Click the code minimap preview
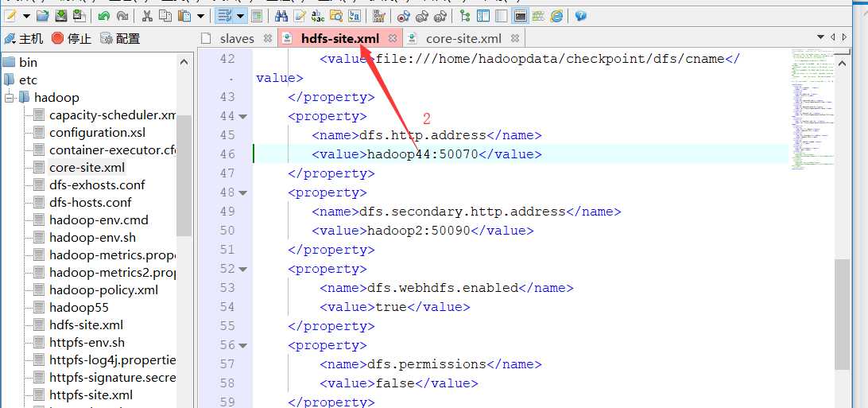The height and width of the screenshot is (408, 868). (813, 111)
